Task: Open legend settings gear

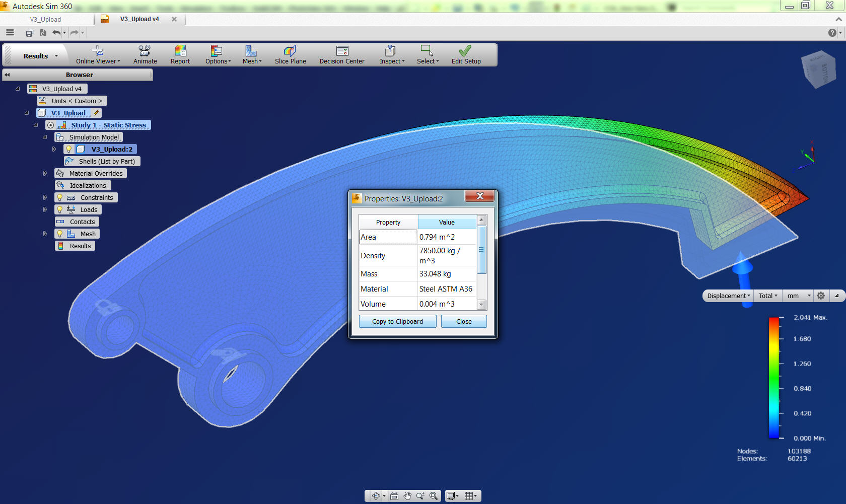Action: pyautogui.click(x=821, y=296)
